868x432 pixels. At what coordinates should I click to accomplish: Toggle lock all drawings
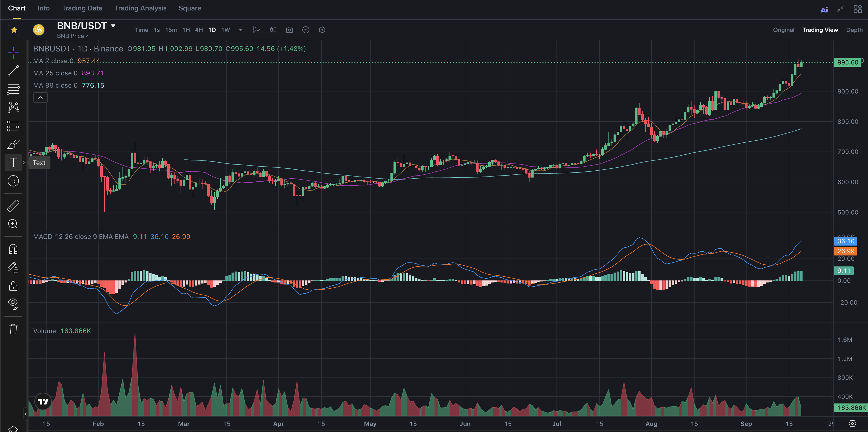(x=13, y=286)
